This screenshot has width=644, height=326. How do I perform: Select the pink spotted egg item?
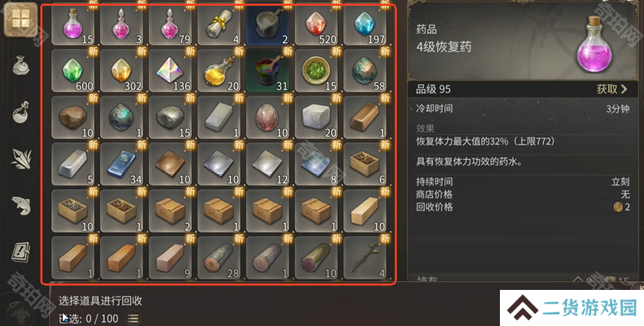pyautogui.click(x=267, y=117)
